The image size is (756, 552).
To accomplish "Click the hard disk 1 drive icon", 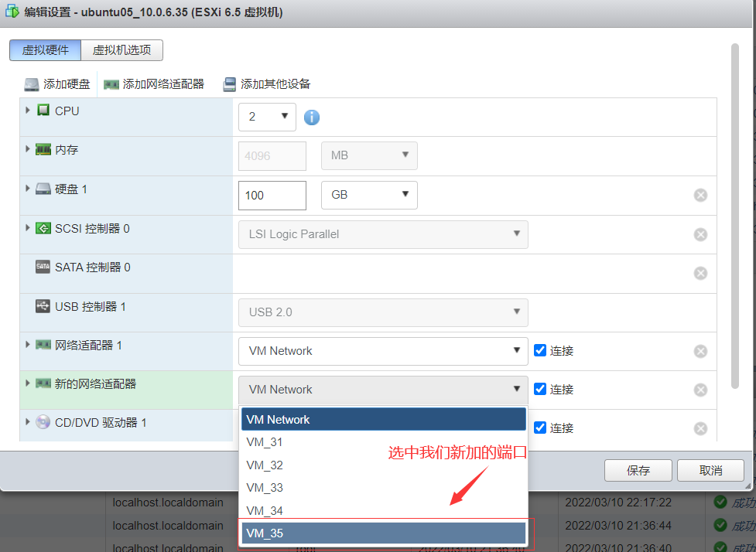I will tap(43, 189).
